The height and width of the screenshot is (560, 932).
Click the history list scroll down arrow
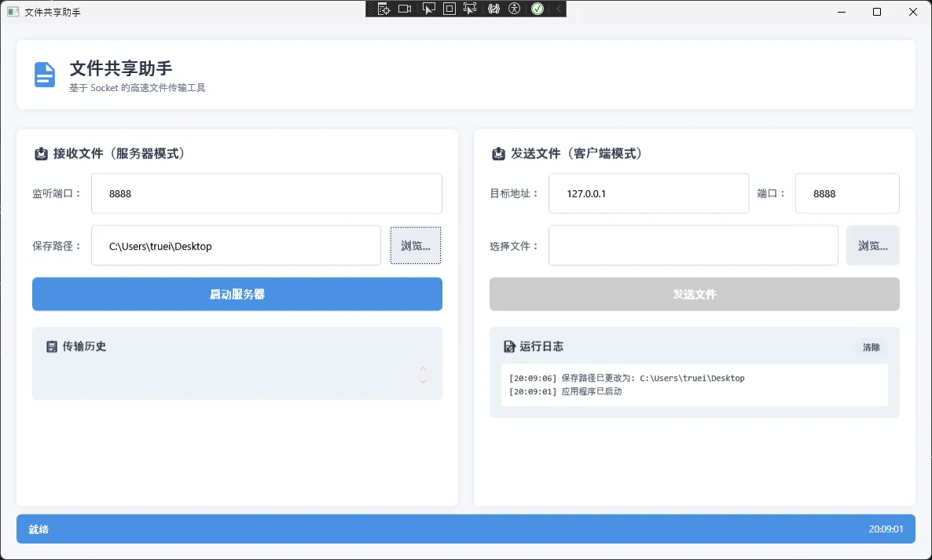423,382
